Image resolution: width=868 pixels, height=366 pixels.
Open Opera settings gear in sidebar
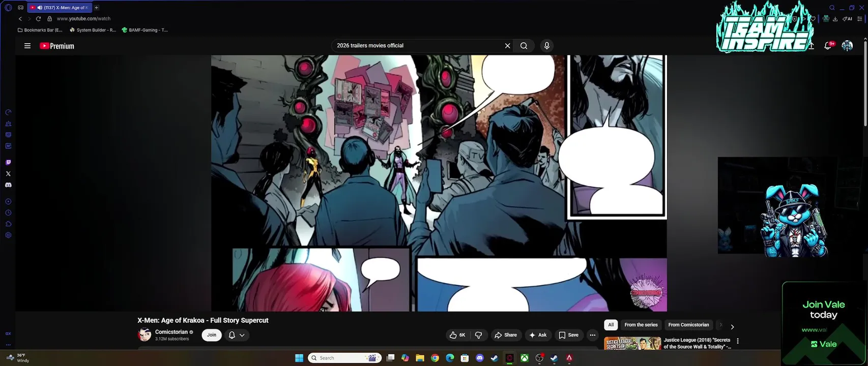pyautogui.click(x=8, y=235)
